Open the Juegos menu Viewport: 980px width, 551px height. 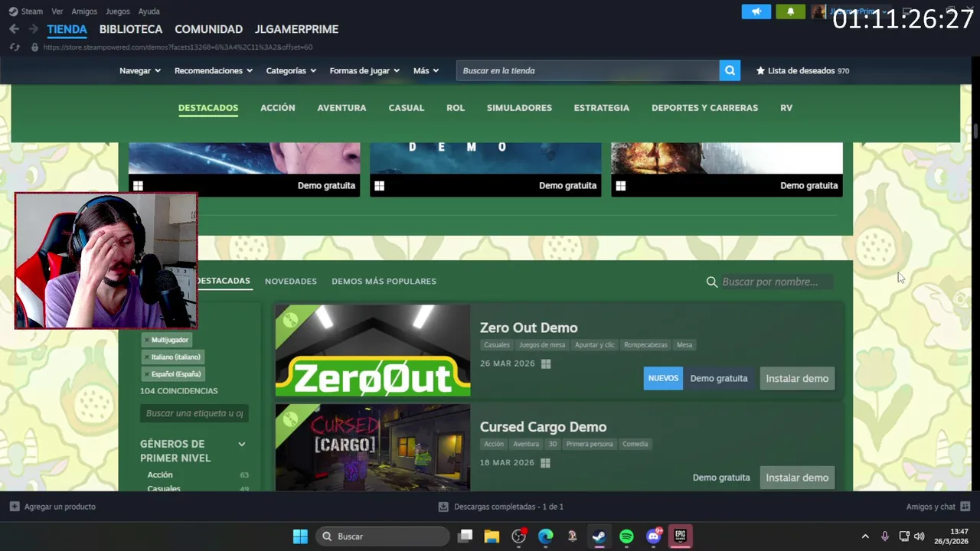coord(118,11)
